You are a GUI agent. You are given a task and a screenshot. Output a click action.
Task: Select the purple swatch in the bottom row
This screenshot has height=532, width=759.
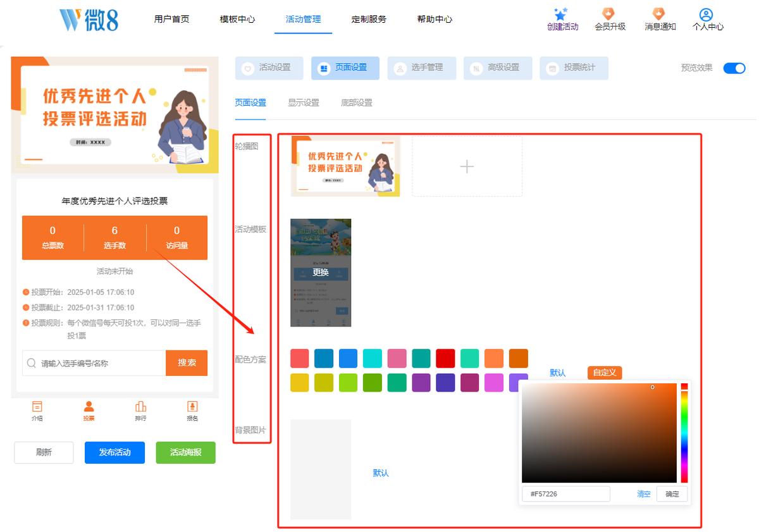tap(421, 382)
